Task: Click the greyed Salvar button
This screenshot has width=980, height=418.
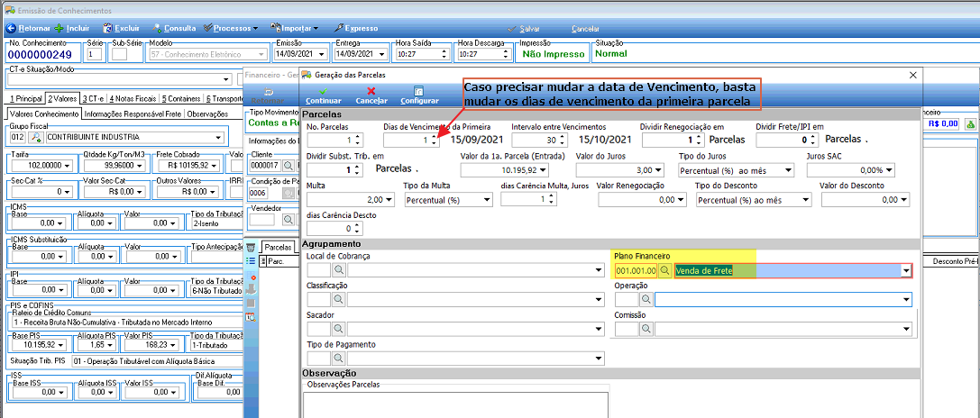Action: (x=524, y=29)
